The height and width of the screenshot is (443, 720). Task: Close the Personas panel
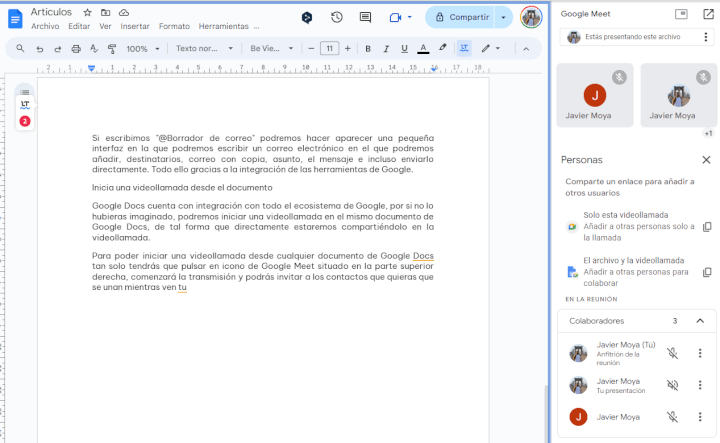[x=706, y=160]
